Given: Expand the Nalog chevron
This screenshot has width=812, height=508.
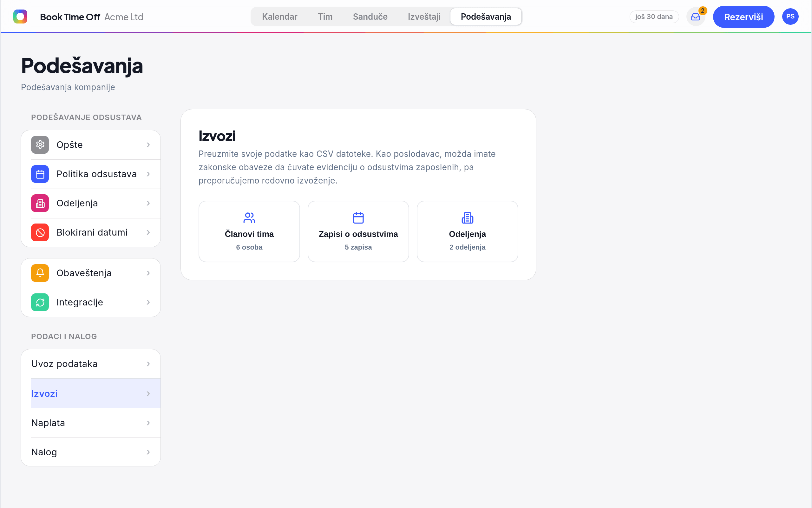Looking at the screenshot, I should 148,452.
